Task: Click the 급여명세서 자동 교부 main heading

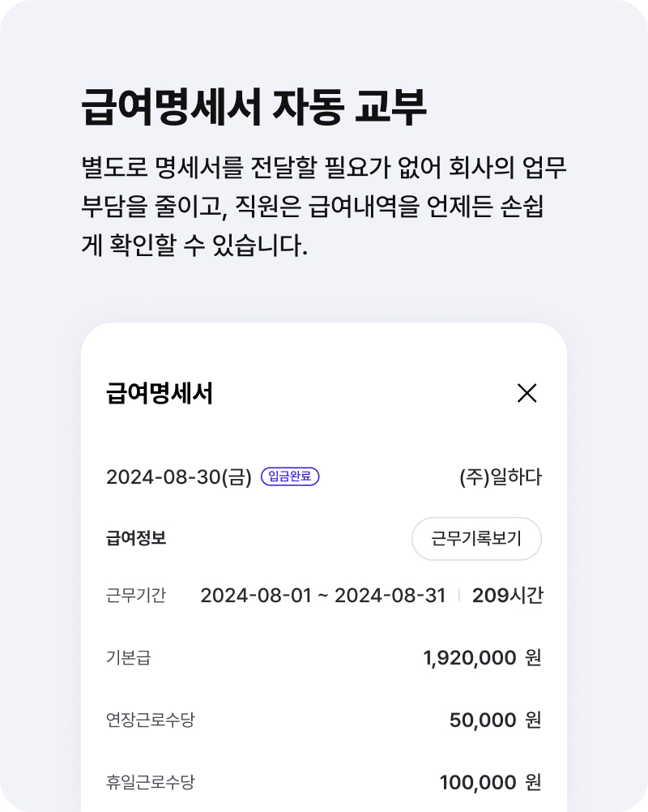Action: pos(254,107)
